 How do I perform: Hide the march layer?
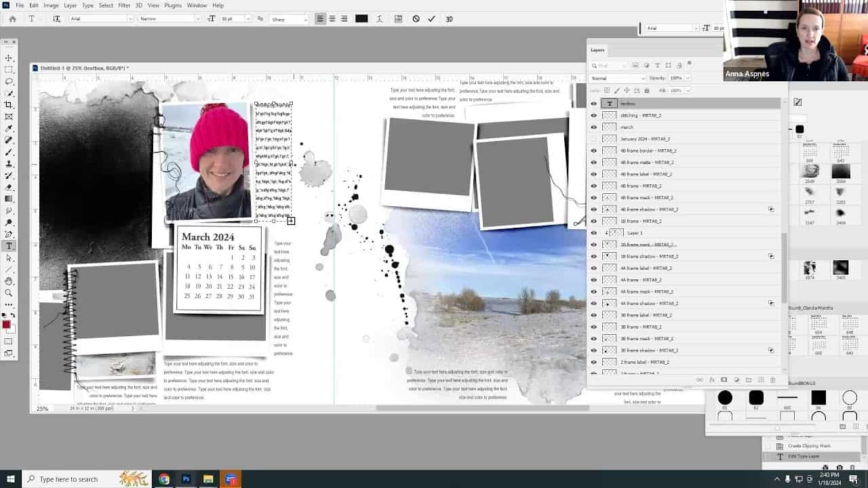pyautogui.click(x=593, y=127)
